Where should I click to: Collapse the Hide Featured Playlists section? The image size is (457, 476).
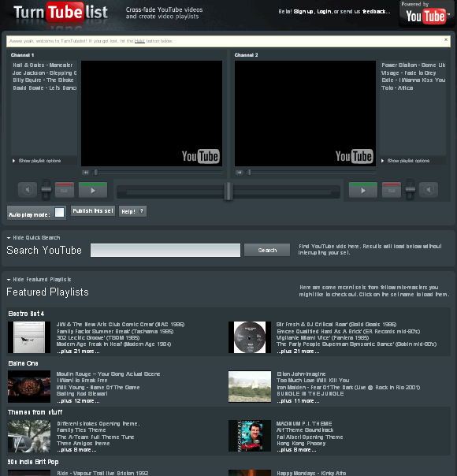(39, 279)
